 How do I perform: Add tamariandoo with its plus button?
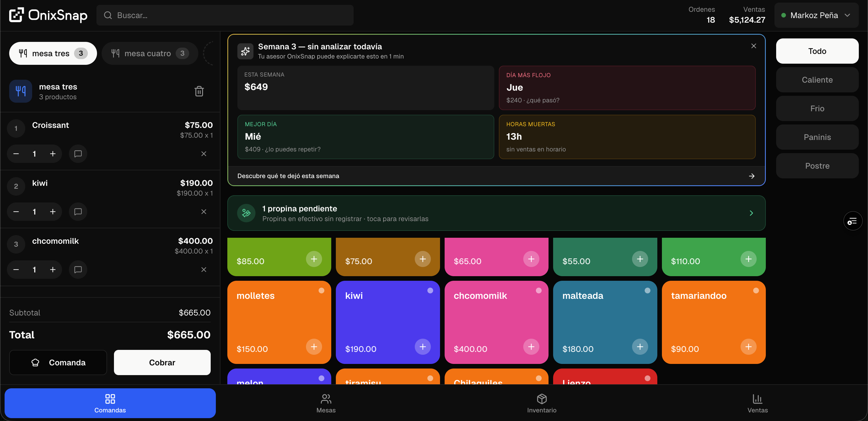tap(748, 347)
